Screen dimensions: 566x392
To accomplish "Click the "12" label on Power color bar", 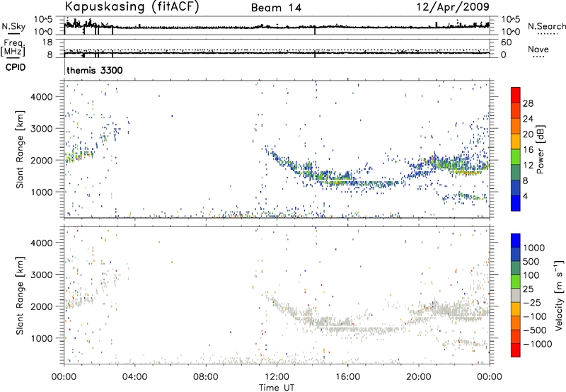I will [x=528, y=166].
